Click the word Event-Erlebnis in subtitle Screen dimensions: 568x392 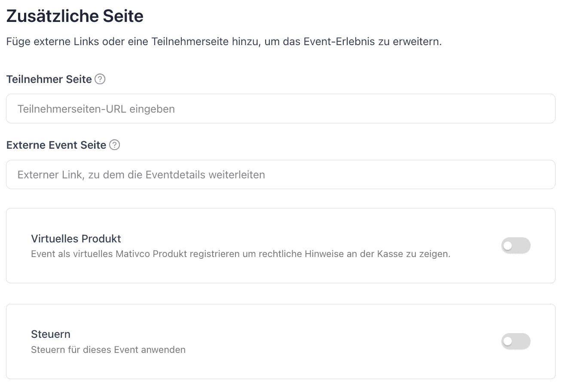pyautogui.click(x=339, y=42)
